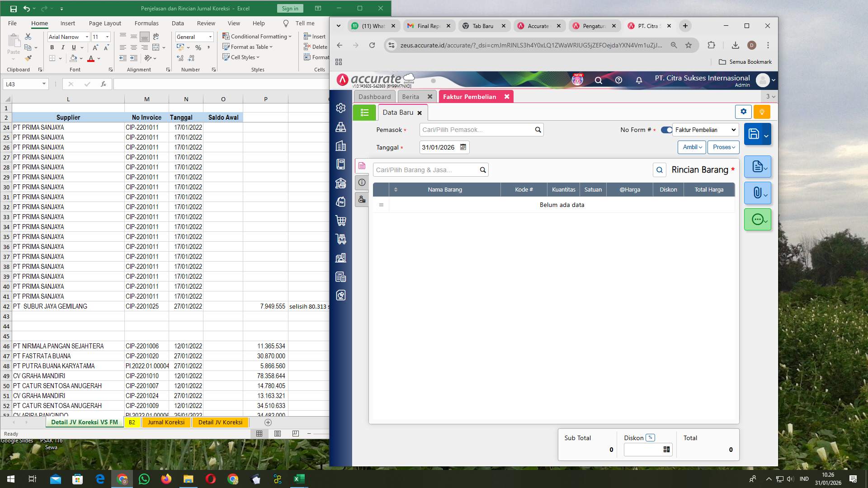Click the search magnifier next to Rincian Barang
Viewport: 868px width, 488px height.
pos(659,170)
